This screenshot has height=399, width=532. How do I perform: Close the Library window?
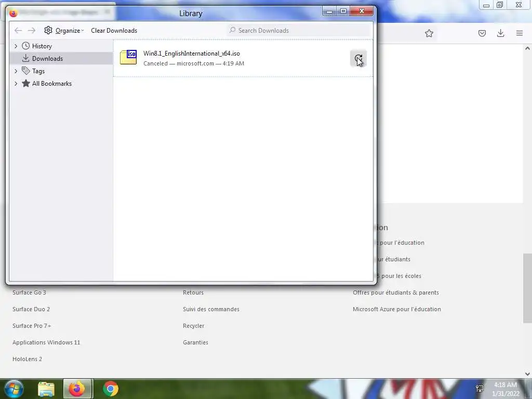362,11
